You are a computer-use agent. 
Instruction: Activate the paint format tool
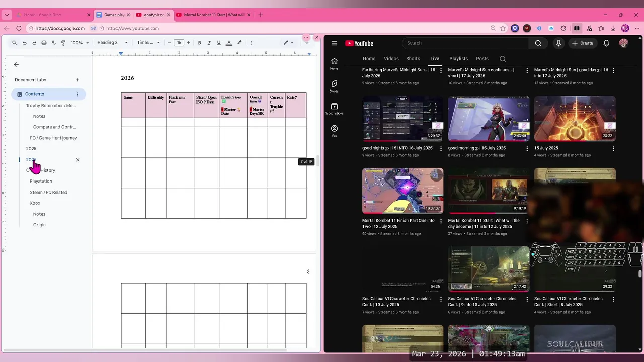(63, 43)
